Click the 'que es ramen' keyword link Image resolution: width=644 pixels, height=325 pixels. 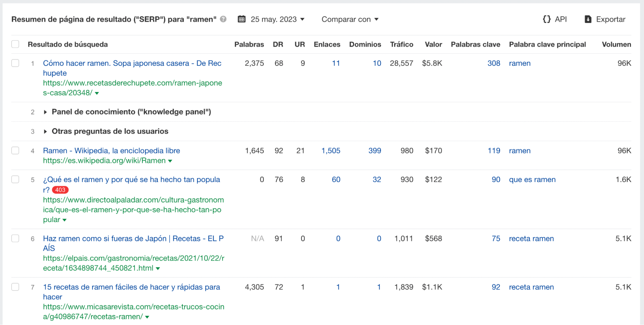point(532,179)
